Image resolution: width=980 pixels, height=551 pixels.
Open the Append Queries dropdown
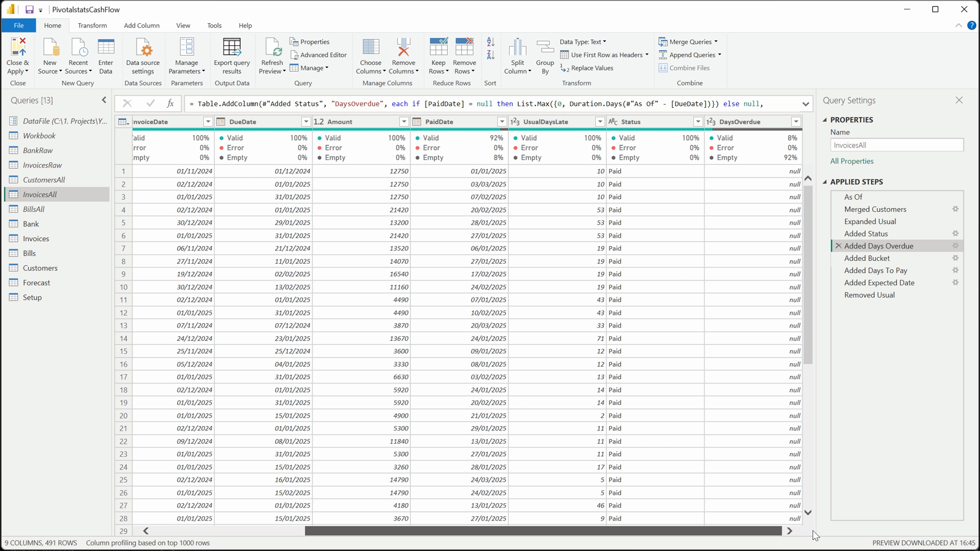[690, 55]
